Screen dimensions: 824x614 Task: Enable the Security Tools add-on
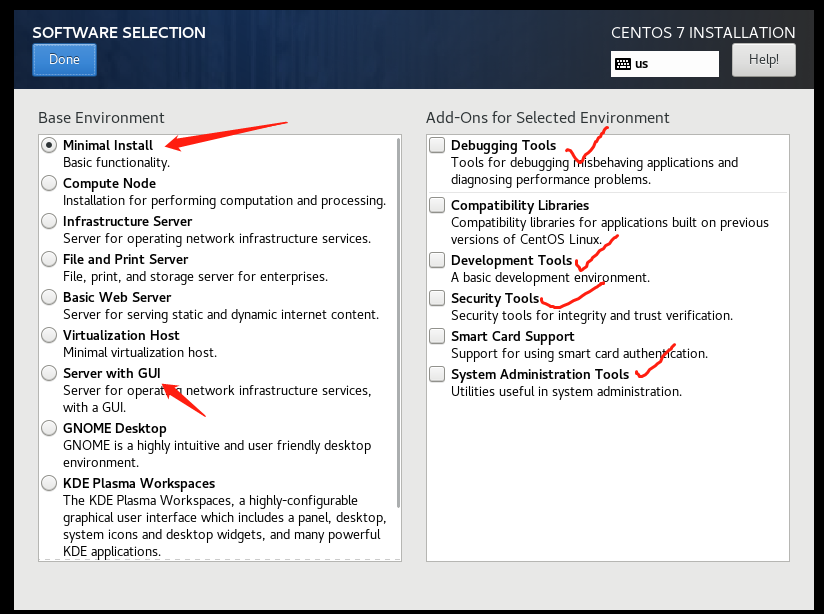tap(437, 298)
